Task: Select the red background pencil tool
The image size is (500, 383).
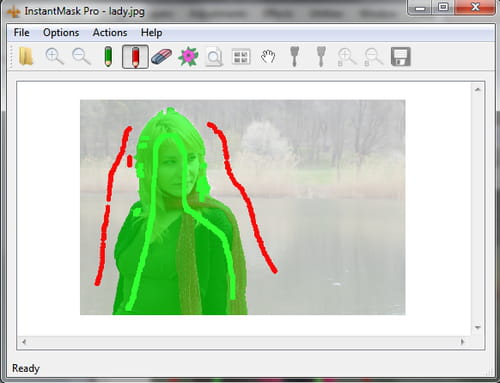Action: [x=135, y=57]
